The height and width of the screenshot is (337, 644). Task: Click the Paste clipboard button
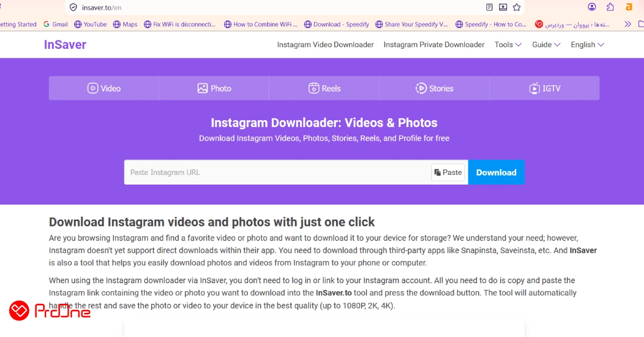pyautogui.click(x=448, y=172)
